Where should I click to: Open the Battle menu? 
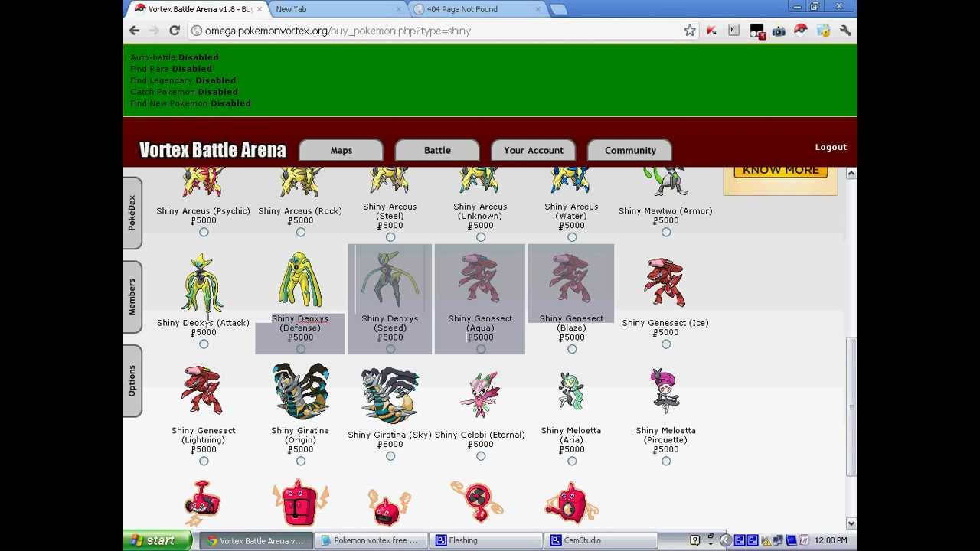coord(437,150)
